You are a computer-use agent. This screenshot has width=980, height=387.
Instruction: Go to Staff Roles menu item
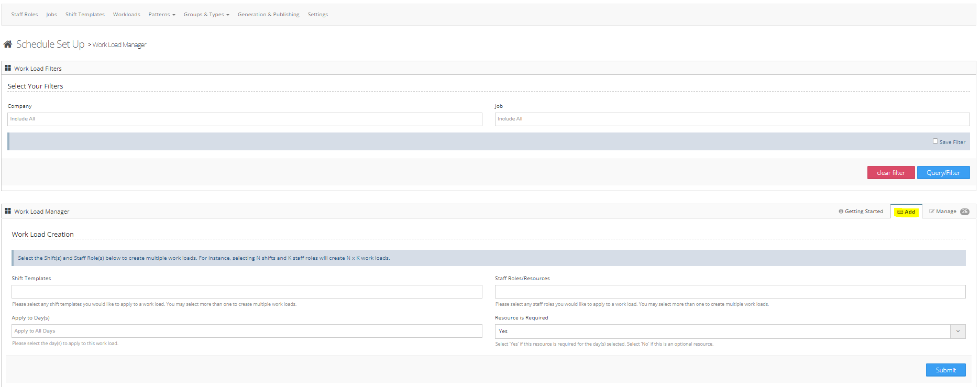[x=25, y=15]
